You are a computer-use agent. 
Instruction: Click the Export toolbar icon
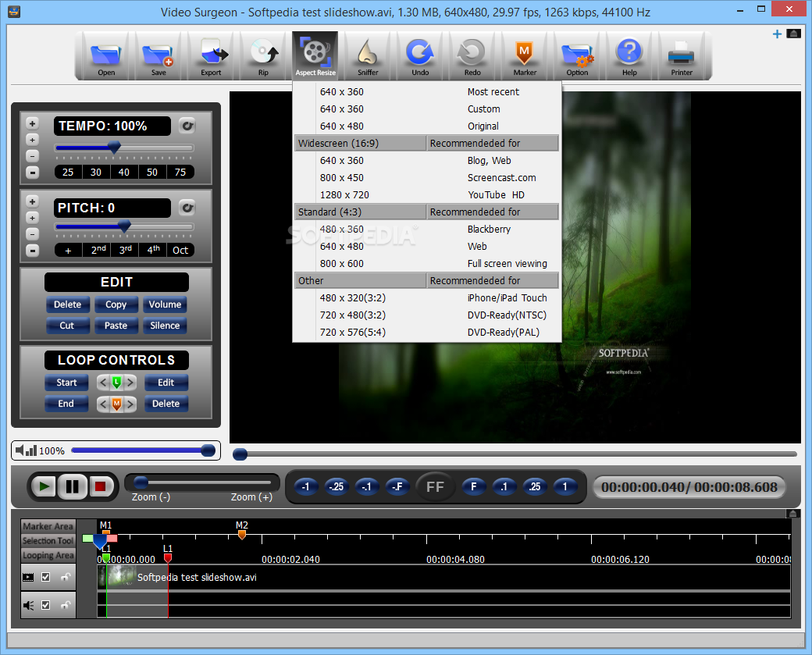(212, 56)
